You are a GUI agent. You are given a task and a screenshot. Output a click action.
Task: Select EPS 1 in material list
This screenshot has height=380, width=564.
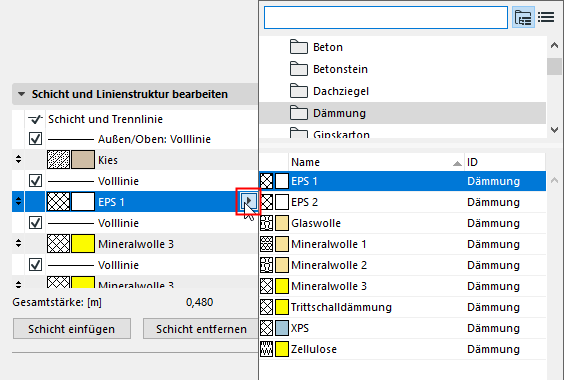click(402, 181)
